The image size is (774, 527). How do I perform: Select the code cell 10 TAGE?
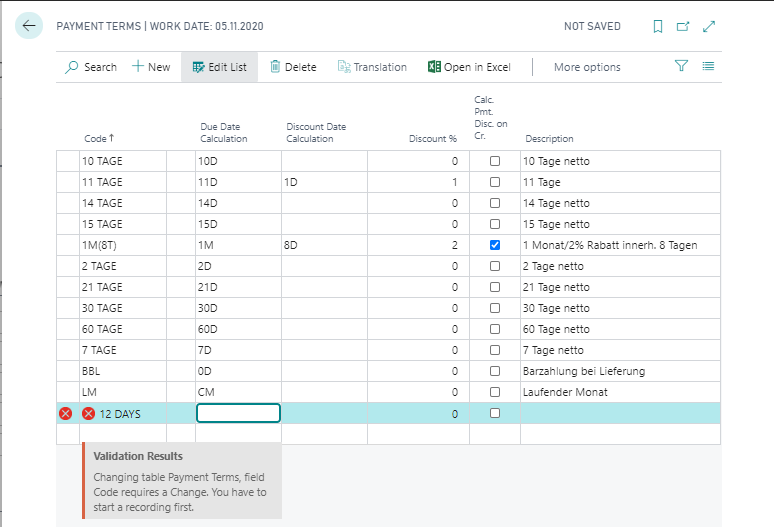pyautogui.click(x=123, y=161)
